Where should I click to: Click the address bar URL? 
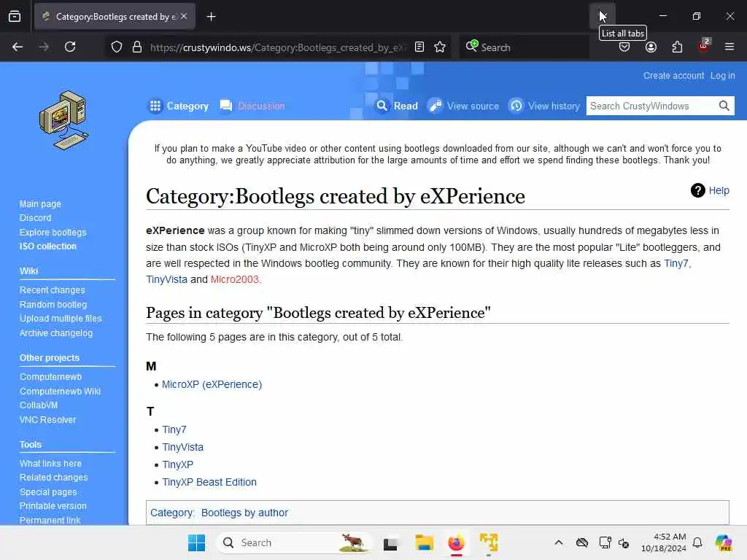(x=278, y=47)
